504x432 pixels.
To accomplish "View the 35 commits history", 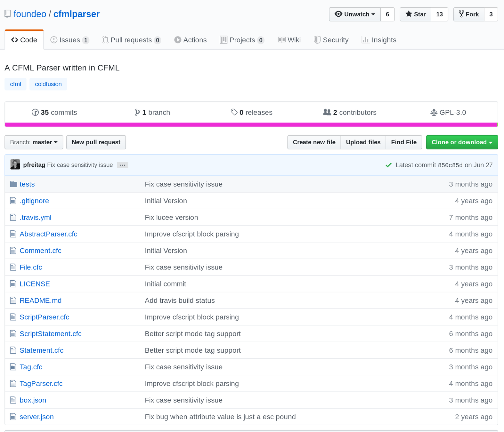I will coord(54,112).
